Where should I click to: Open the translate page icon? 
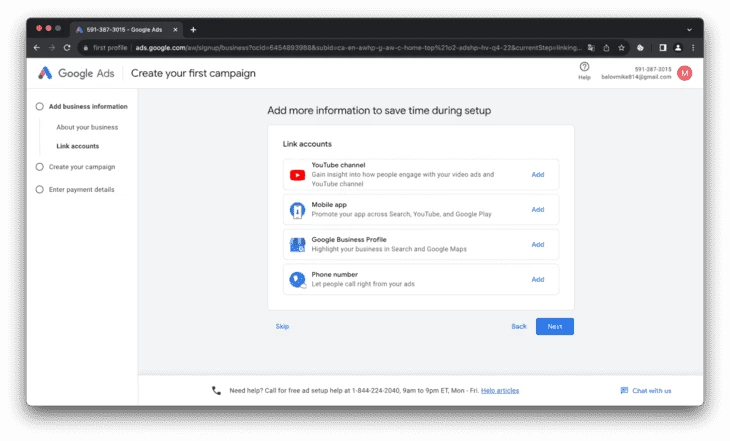pos(591,47)
